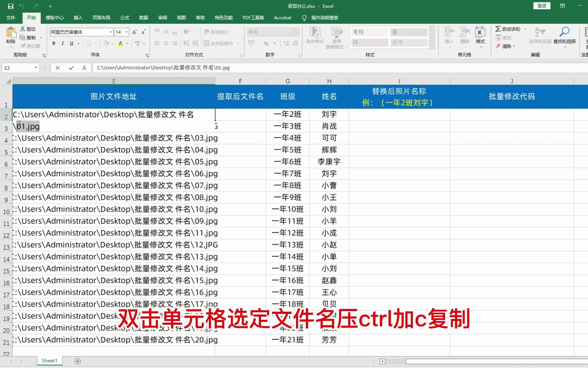
Task: Select the Sheet1 worksheet tab
Action: (49, 360)
